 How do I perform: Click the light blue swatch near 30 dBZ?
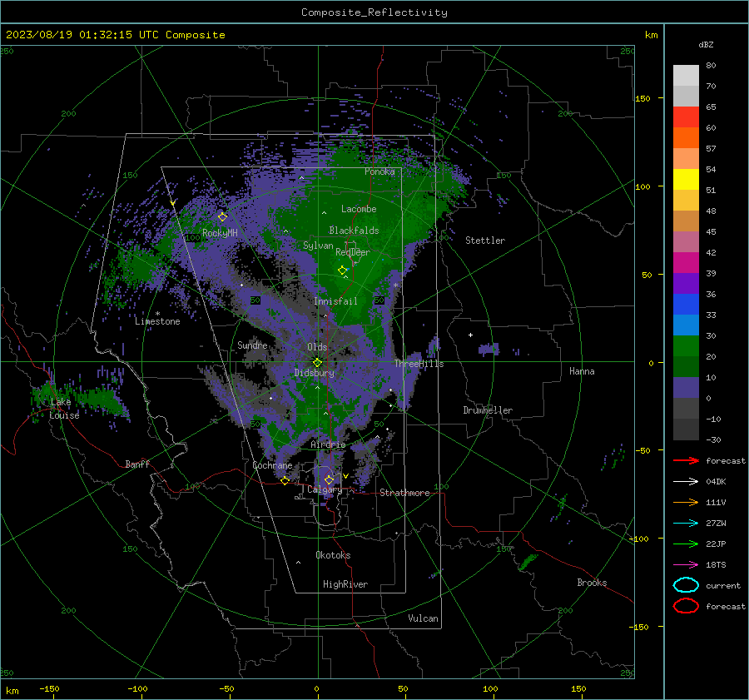(x=686, y=325)
